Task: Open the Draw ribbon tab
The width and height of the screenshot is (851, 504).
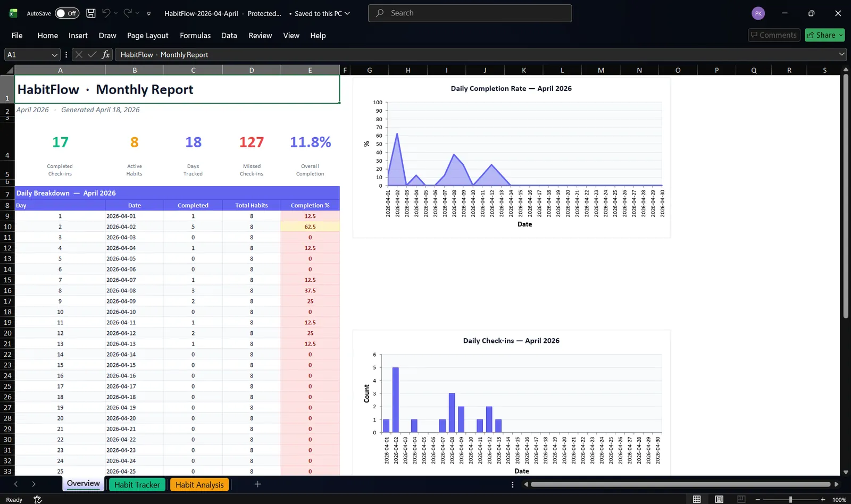Action: coord(107,36)
